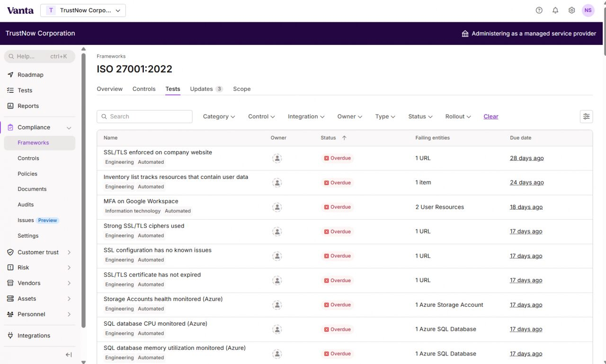Select the Tests tab
Screen dimensions: 606x364
point(173,89)
